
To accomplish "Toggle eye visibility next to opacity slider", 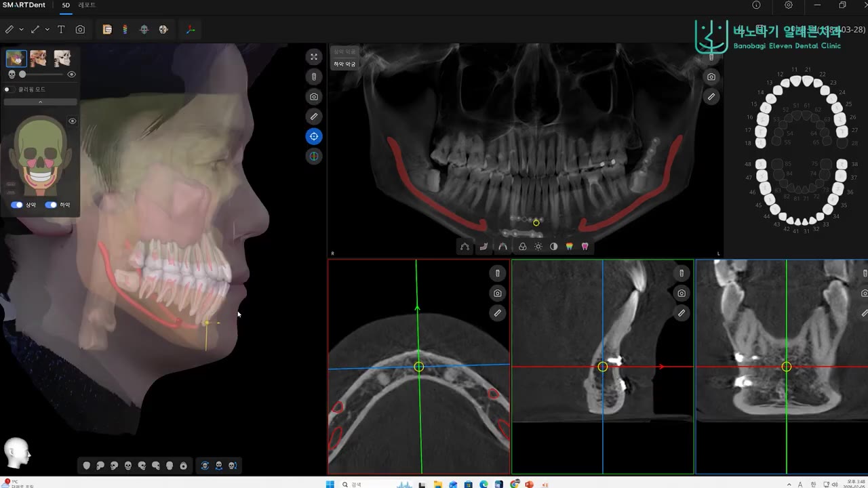I will 71,75.
